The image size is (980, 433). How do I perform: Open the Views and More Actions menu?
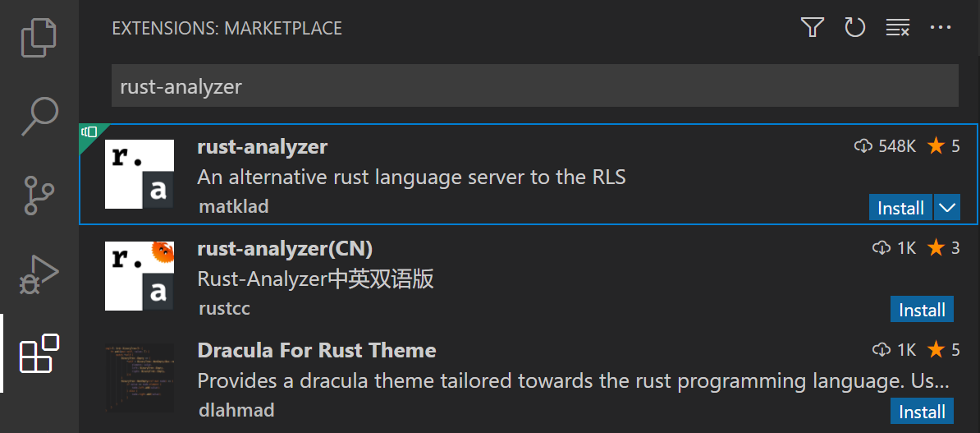[940, 28]
